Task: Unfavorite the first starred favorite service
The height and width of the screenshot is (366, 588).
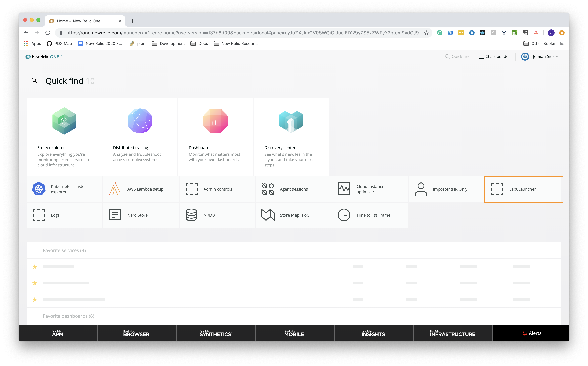Action: (35, 267)
